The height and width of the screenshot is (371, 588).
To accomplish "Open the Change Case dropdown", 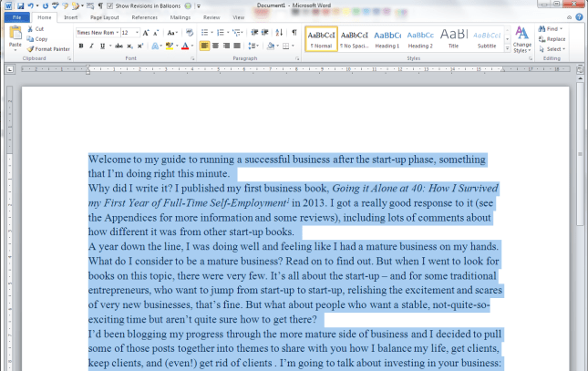I will pyautogui.click(x=172, y=33).
